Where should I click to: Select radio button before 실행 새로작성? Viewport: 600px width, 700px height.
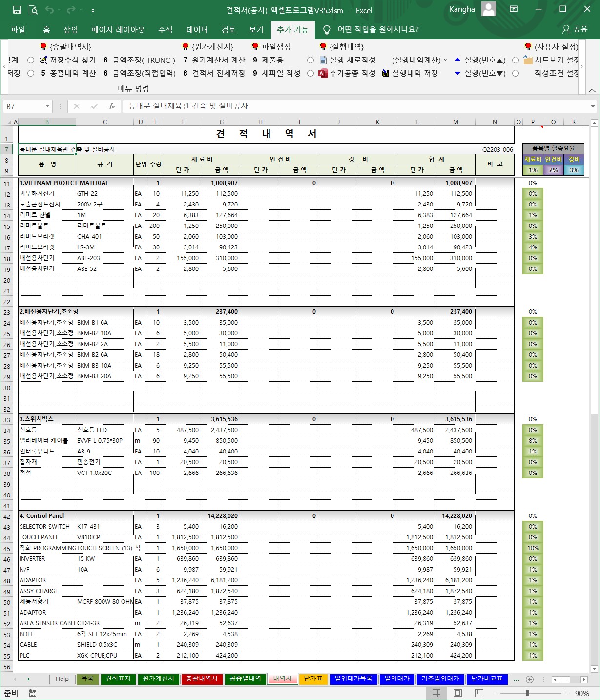(310, 60)
